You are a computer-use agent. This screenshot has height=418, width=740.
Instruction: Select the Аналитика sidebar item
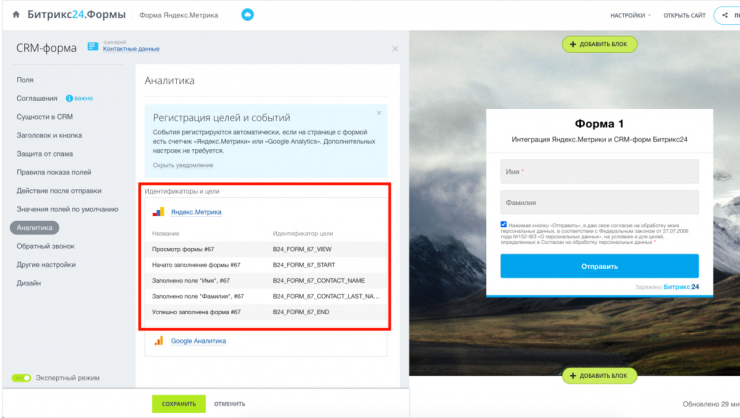tap(34, 227)
